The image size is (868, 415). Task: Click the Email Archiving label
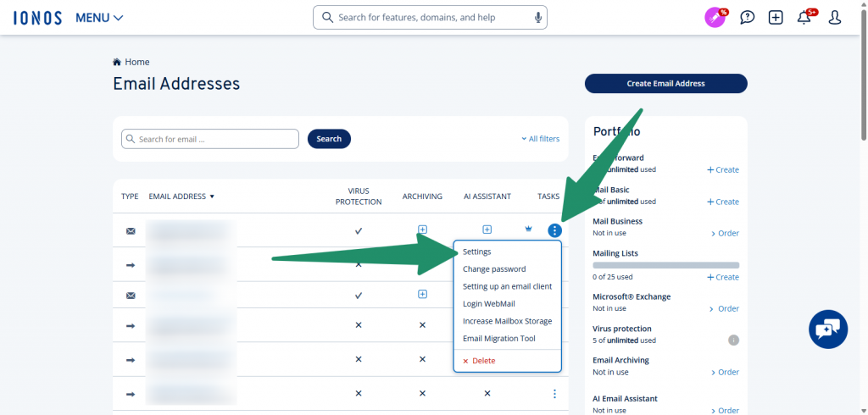pyautogui.click(x=621, y=360)
